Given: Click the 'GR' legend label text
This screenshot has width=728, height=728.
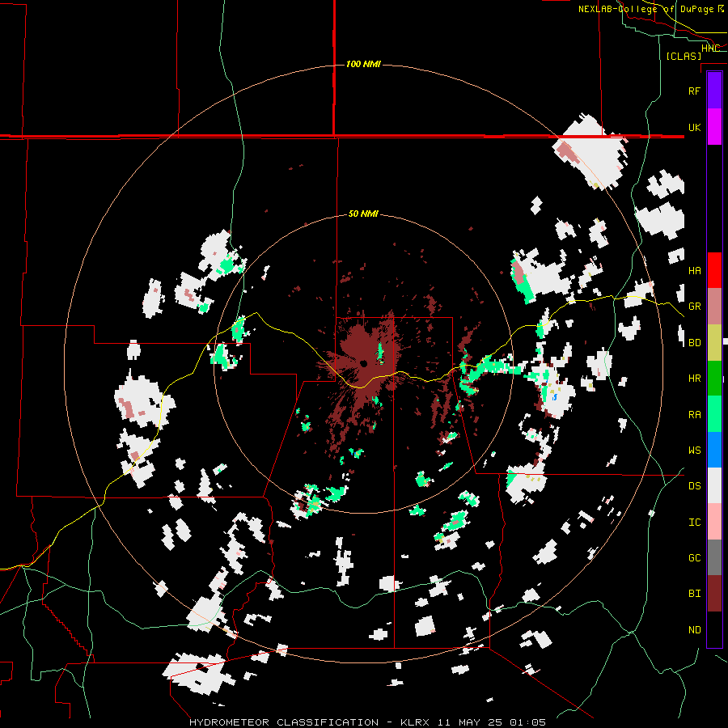Looking at the screenshot, I should [x=694, y=307].
